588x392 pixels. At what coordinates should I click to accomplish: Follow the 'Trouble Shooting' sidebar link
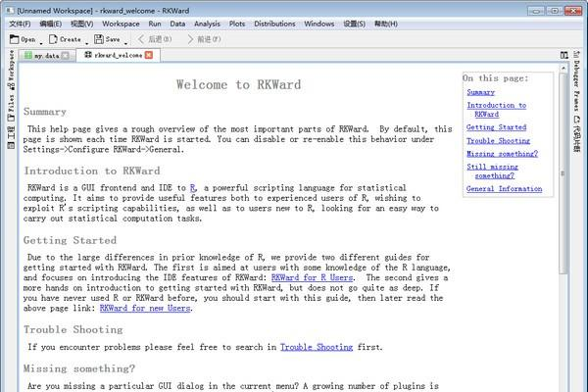[499, 141]
